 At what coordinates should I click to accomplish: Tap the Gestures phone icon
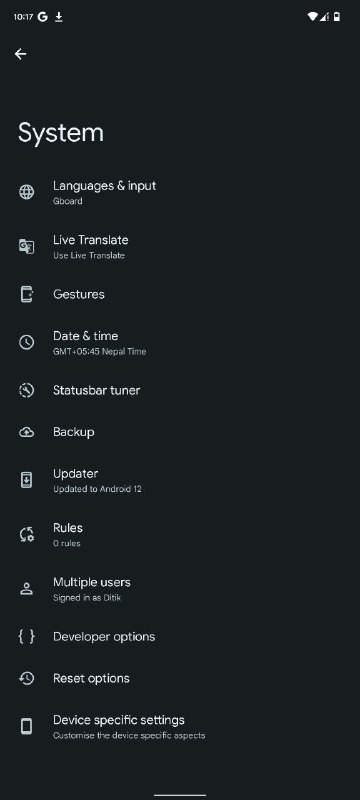[x=27, y=294]
